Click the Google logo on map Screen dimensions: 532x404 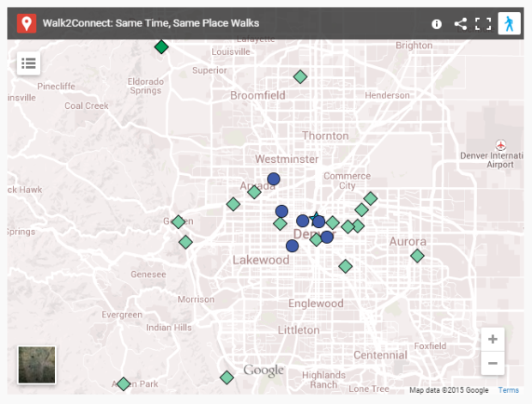tap(263, 371)
